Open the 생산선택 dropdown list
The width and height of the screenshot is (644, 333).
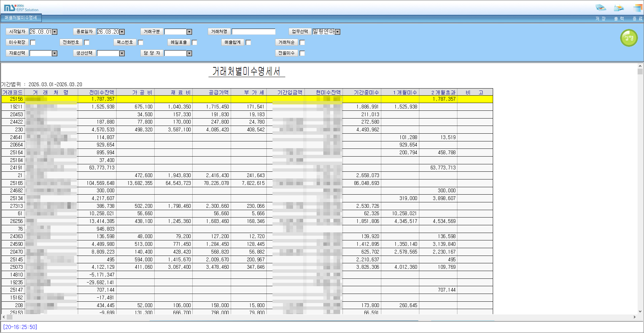point(122,53)
